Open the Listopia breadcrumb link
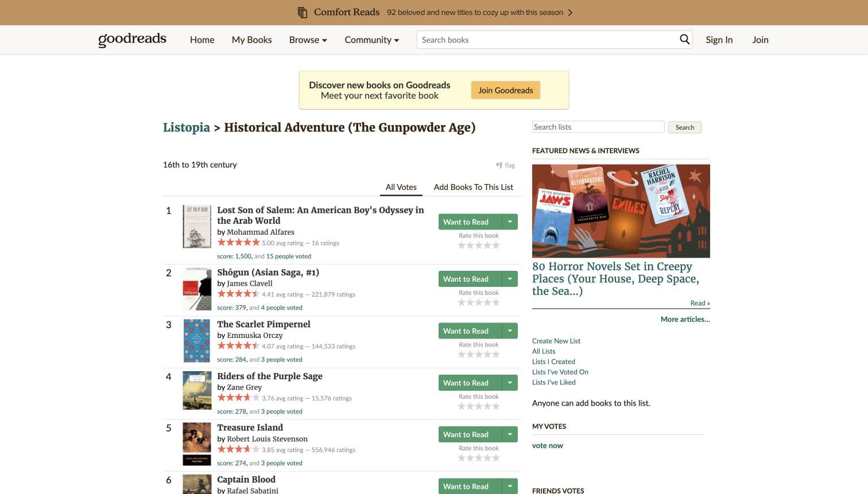The height and width of the screenshot is (494, 868). pos(187,127)
